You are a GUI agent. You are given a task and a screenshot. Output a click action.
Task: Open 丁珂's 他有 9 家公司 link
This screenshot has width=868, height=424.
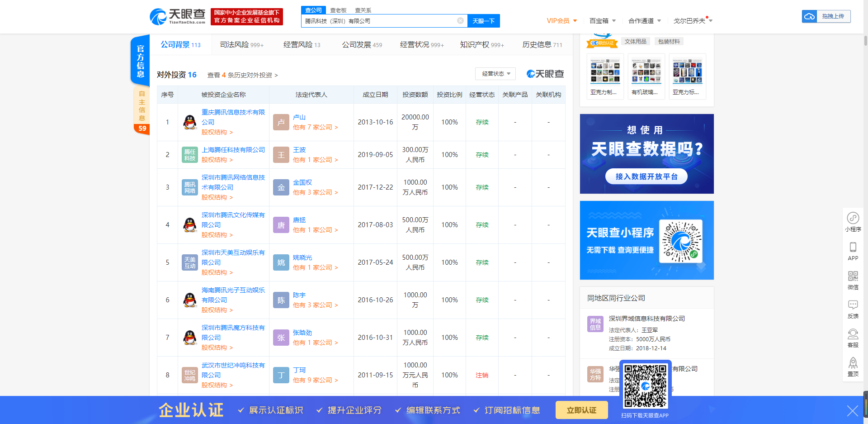point(316,380)
